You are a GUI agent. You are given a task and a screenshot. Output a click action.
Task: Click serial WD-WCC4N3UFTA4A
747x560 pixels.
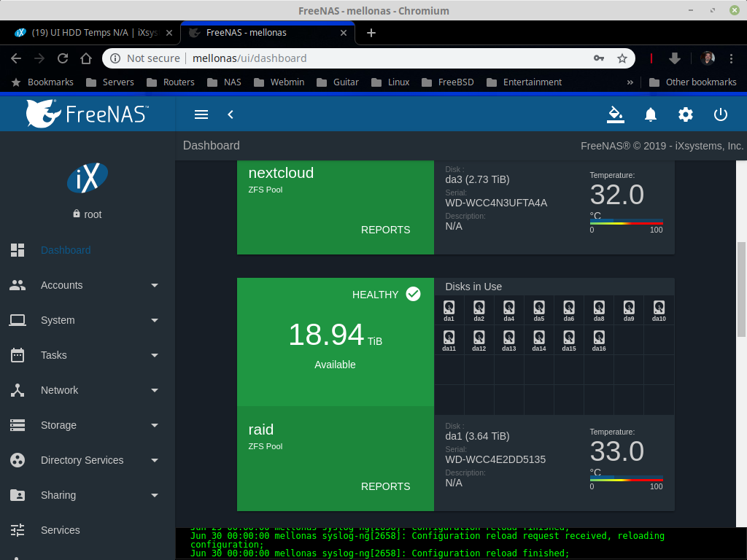(x=496, y=203)
